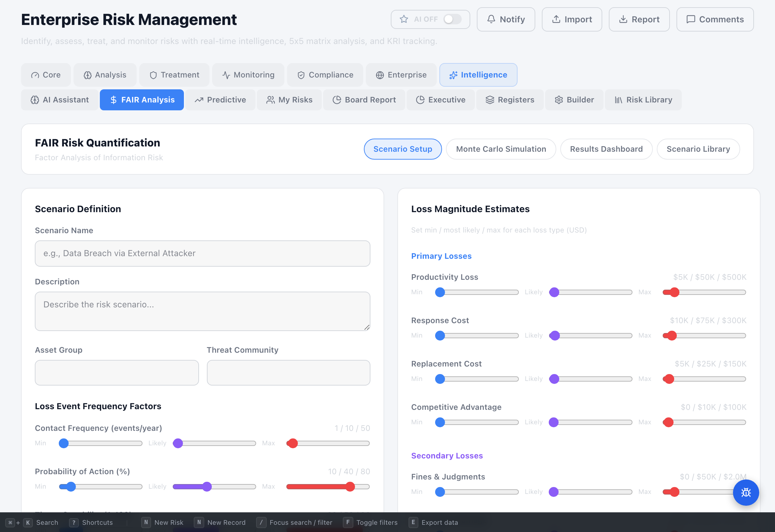The width and height of the screenshot is (775, 532).
Task: Switch to Predictive view
Action: pyautogui.click(x=221, y=100)
